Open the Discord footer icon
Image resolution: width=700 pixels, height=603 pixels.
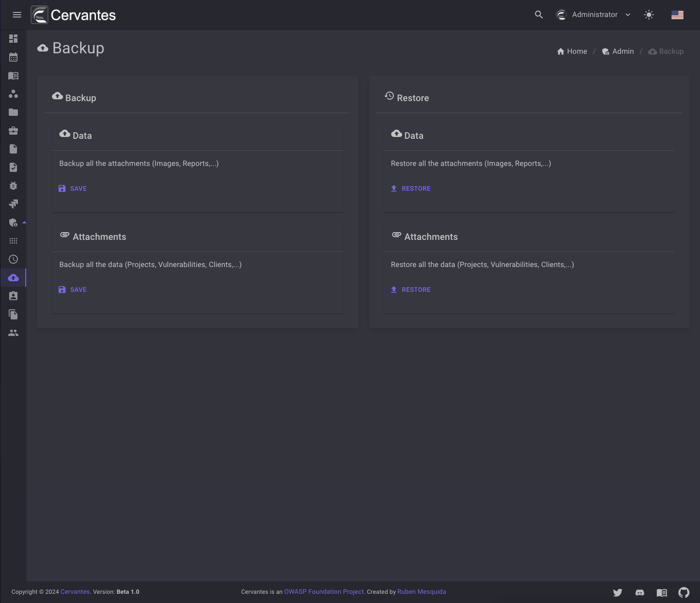tap(640, 592)
